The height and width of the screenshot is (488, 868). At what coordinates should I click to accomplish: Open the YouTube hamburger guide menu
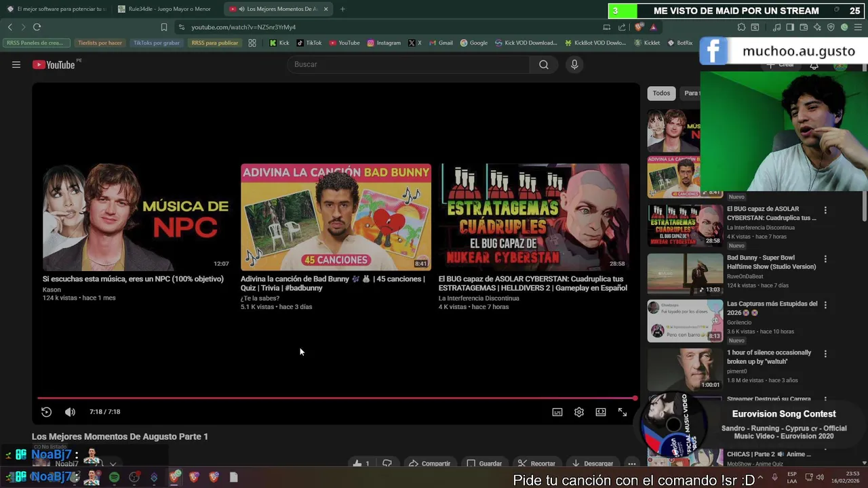(16, 64)
